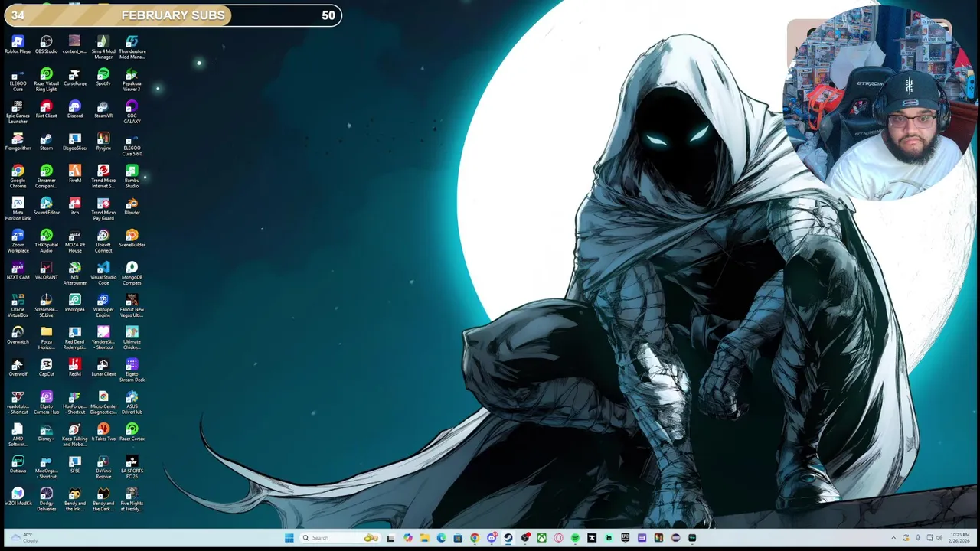Select the Elgato Camera Hub icon
980x551 pixels.
click(46, 403)
